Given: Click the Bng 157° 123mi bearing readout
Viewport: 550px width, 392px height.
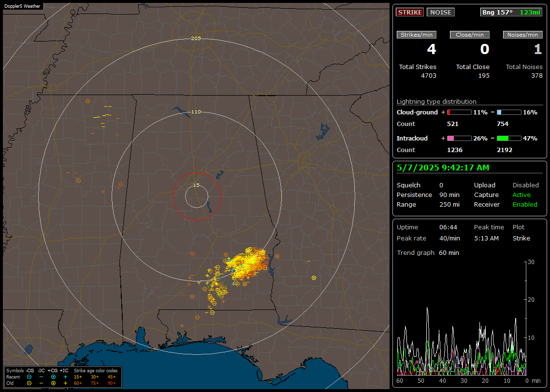Looking at the screenshot, I should [x=511, y=12].
